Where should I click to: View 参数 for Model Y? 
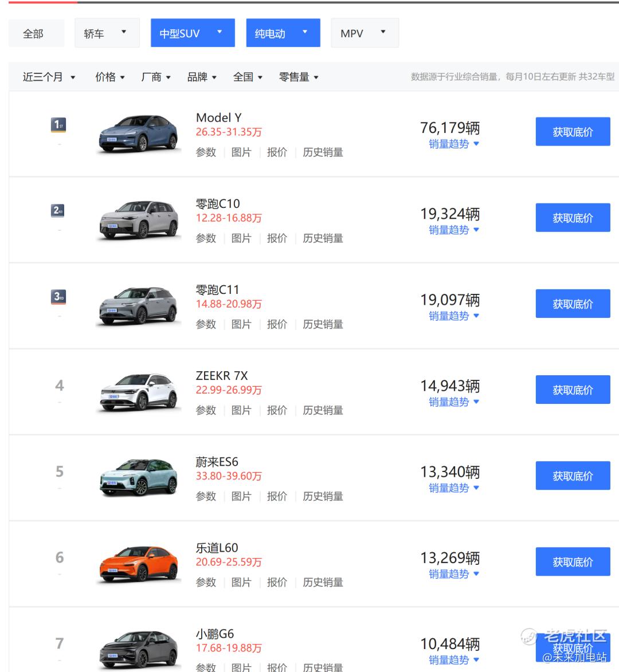coord(206,152)
